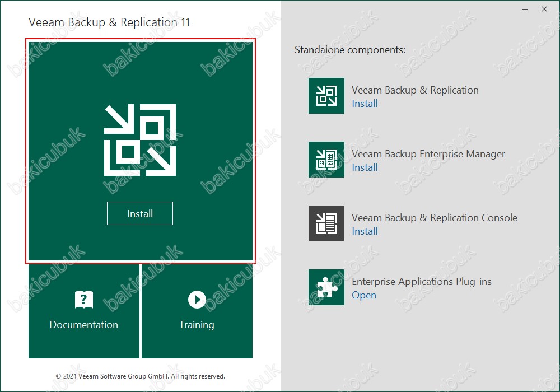560x392 pixels.
Task: Click the 'Enterprise Applications Plug-ins' title text
Action: [422, 282]
